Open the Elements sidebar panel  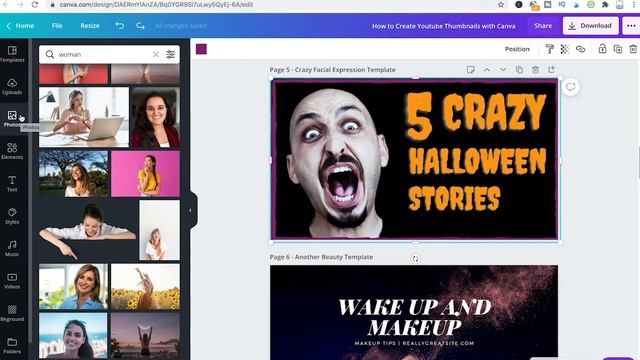coord(12,151)
